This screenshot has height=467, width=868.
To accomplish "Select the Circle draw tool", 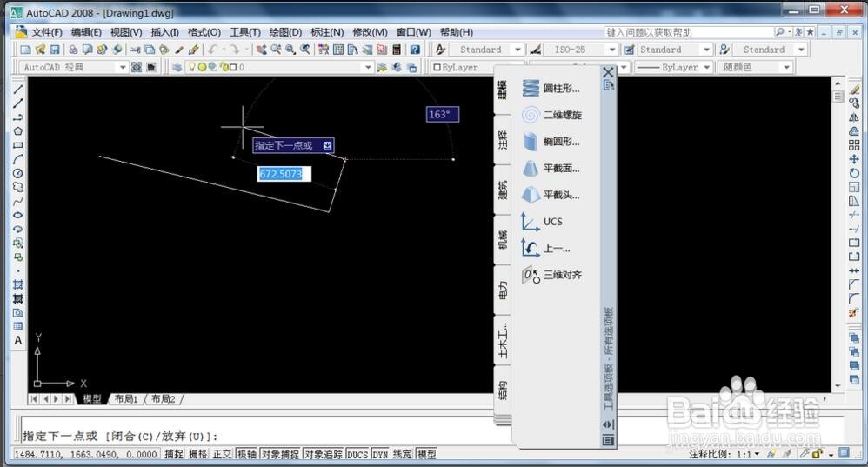I will [x=18, y=173].
